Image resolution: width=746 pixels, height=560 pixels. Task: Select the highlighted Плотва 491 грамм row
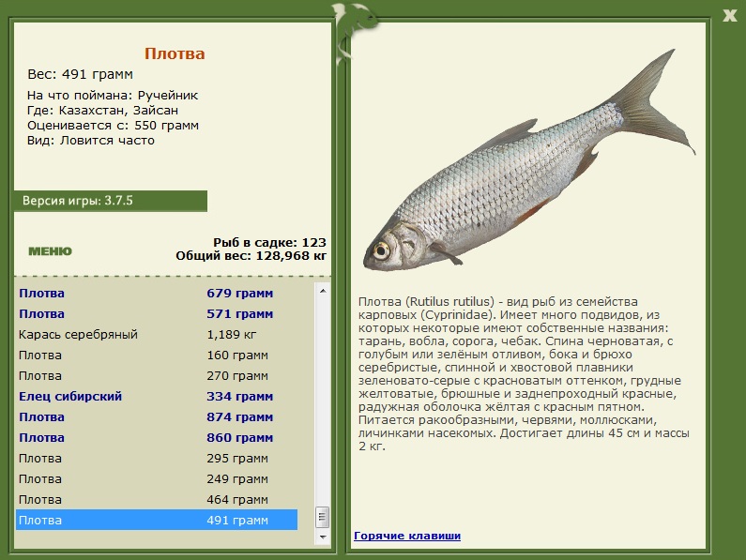(157, 520)
